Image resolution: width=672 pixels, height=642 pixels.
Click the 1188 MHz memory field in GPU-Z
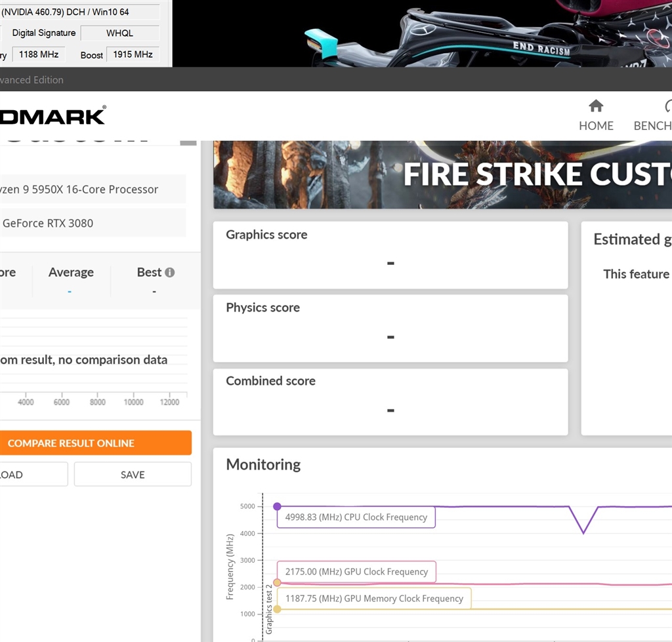pos(39,54)
